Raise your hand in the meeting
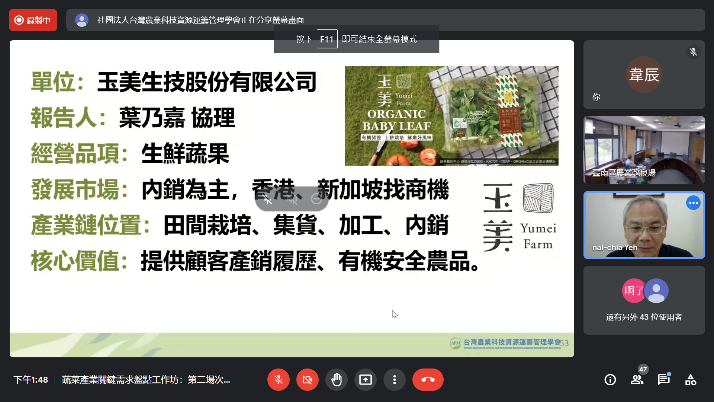Screen dimensions: 714x402 click(337, 380)
